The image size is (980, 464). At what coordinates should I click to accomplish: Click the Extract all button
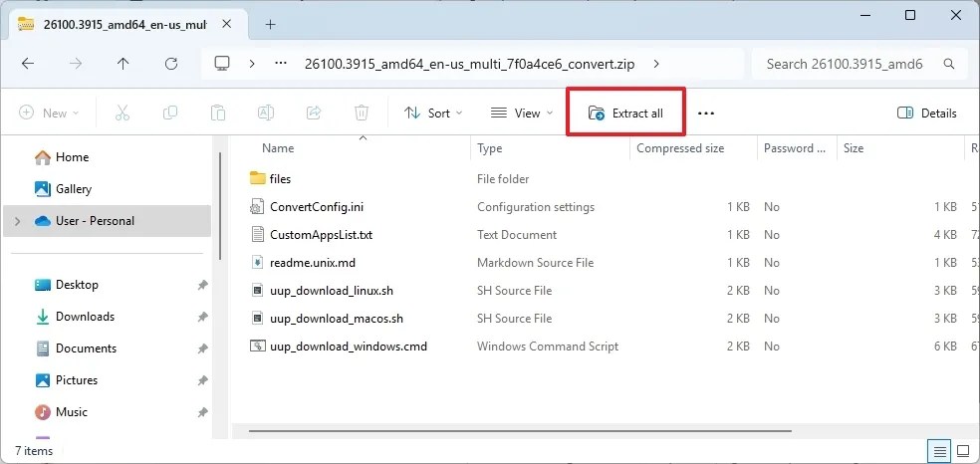(625, 114)
